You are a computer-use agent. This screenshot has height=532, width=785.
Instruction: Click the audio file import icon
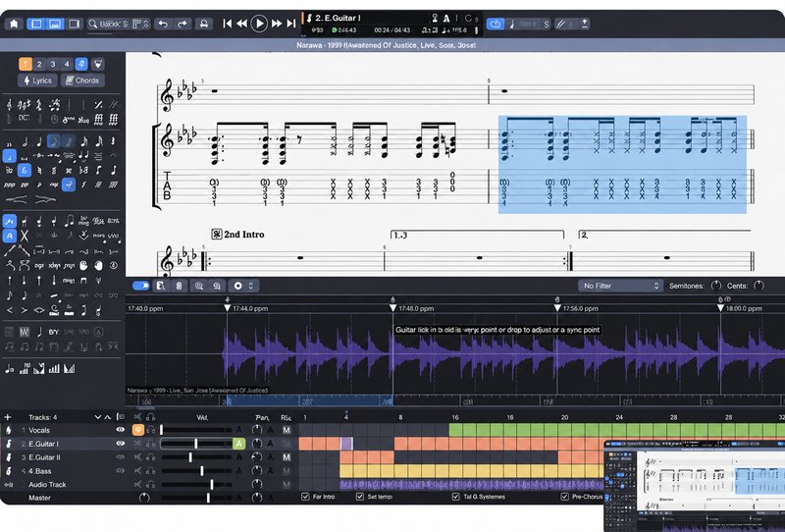(x=160, y=286)
